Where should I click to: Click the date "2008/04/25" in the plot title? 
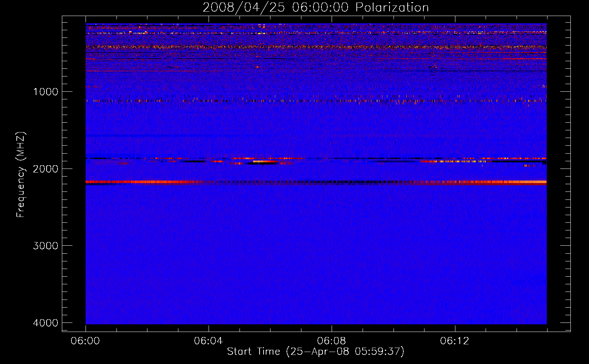[243, 8]
